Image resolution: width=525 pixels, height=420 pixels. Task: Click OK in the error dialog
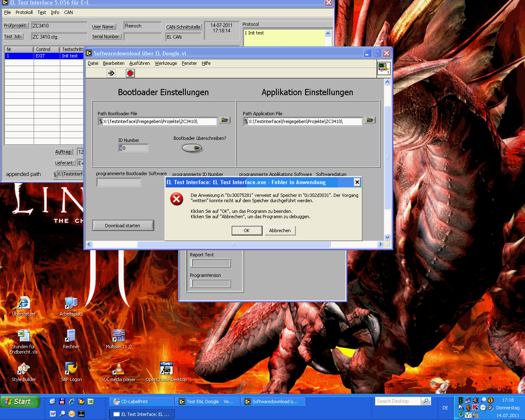(247, 231)
